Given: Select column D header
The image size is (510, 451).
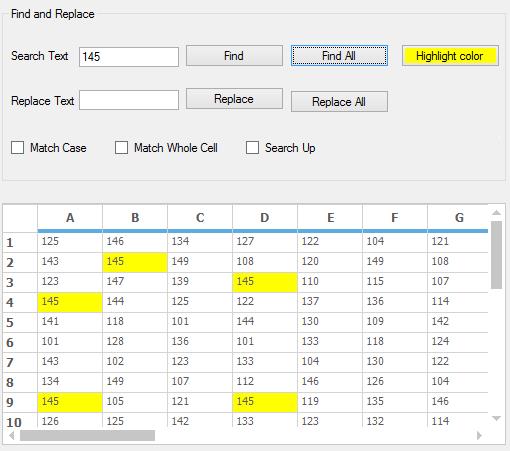Looking at the screenshot, I should click(x=265, y=218).
